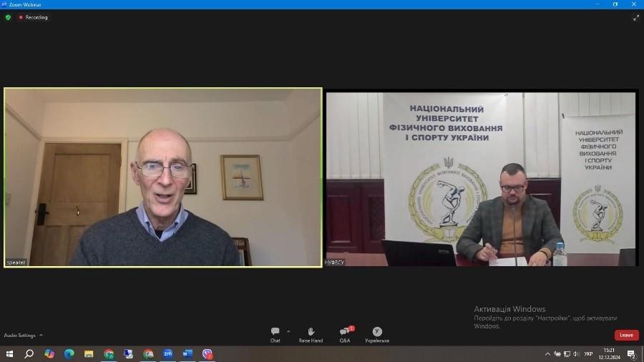Open the Українська interpretation language button

tap(377, 334)
